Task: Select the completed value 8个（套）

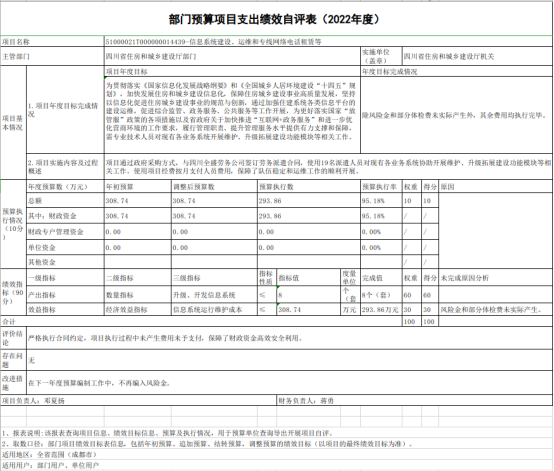Action: pyautogui.click(x=381, y=295)
